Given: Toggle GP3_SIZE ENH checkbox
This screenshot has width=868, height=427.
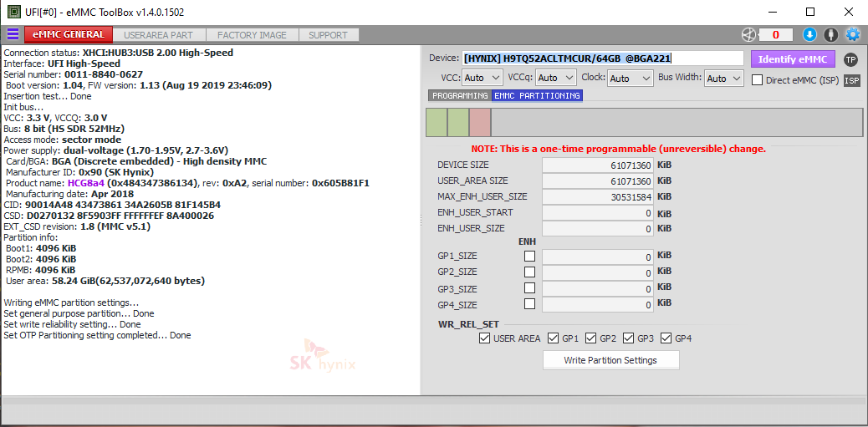Looking at the screenshot, I should [x=530, y=287].
